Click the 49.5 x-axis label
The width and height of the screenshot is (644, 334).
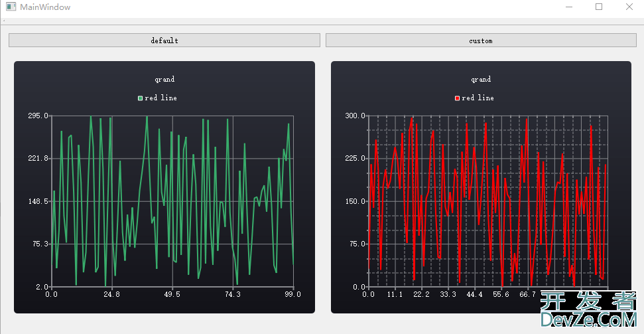click(172, 294)
